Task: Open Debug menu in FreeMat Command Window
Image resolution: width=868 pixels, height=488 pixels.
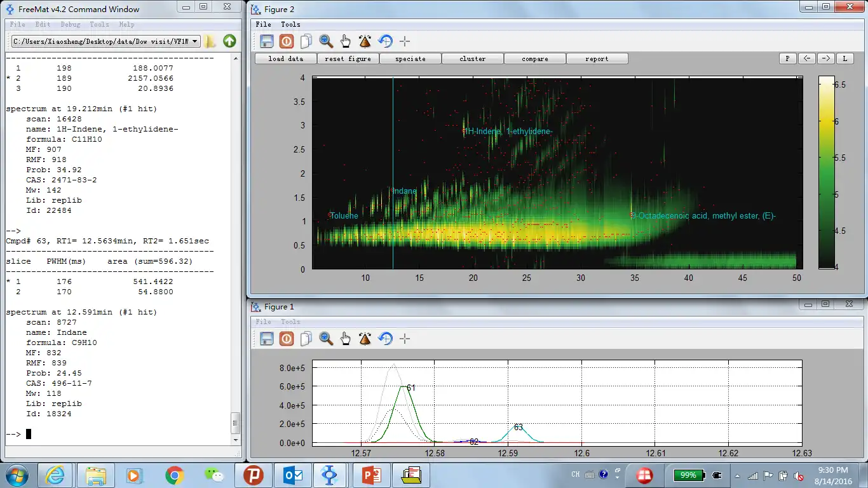Action: [71, 24]
